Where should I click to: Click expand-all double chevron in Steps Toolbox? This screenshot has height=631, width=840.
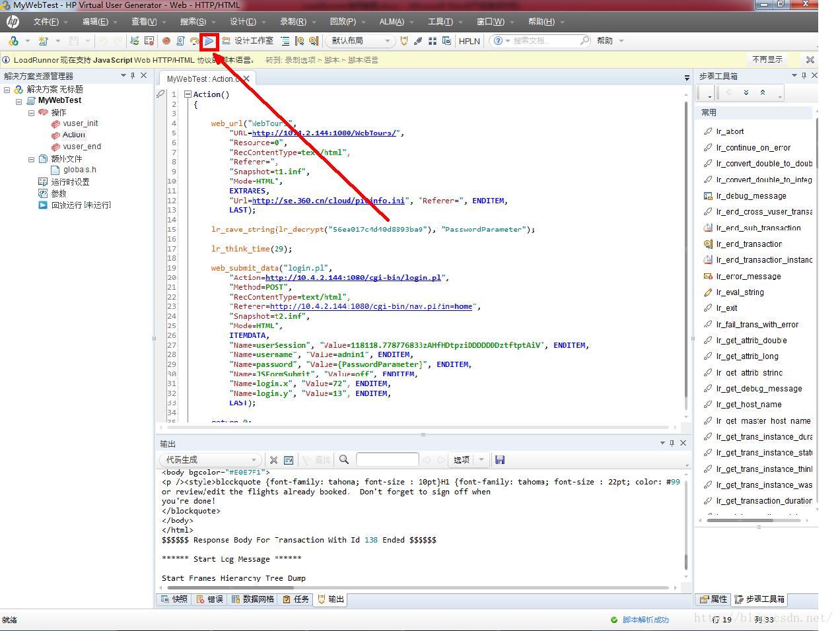click(x=746, y=92)
